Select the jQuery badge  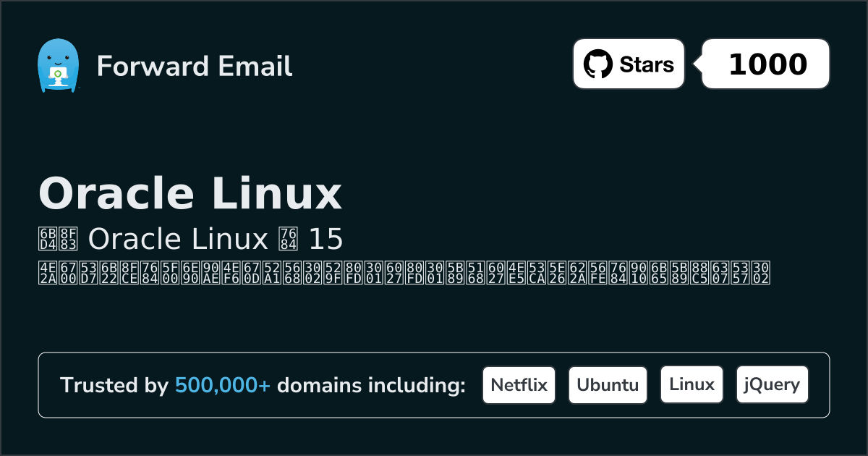(772, 385)
